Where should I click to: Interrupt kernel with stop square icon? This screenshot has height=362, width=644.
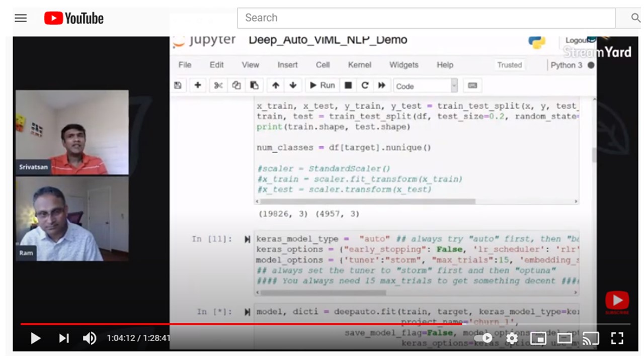tap(348, 85)
